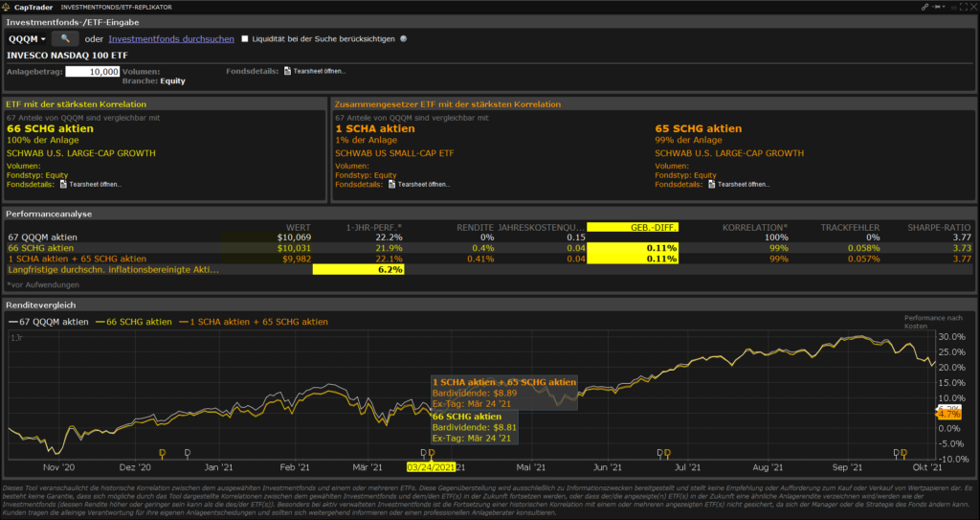Click the WERT column header
Viewport: 980px width, 520px height.
[299, 228]
